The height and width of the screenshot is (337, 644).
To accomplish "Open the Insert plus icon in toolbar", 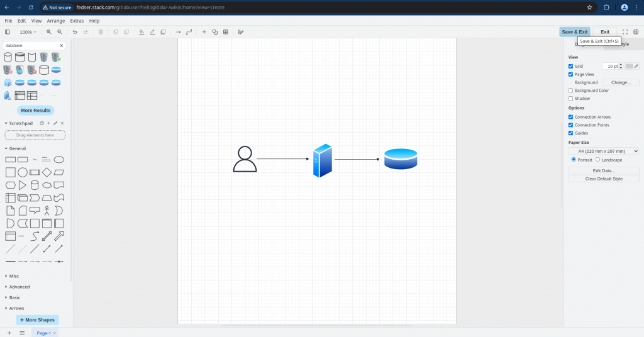I will click(x=204, y=32).
